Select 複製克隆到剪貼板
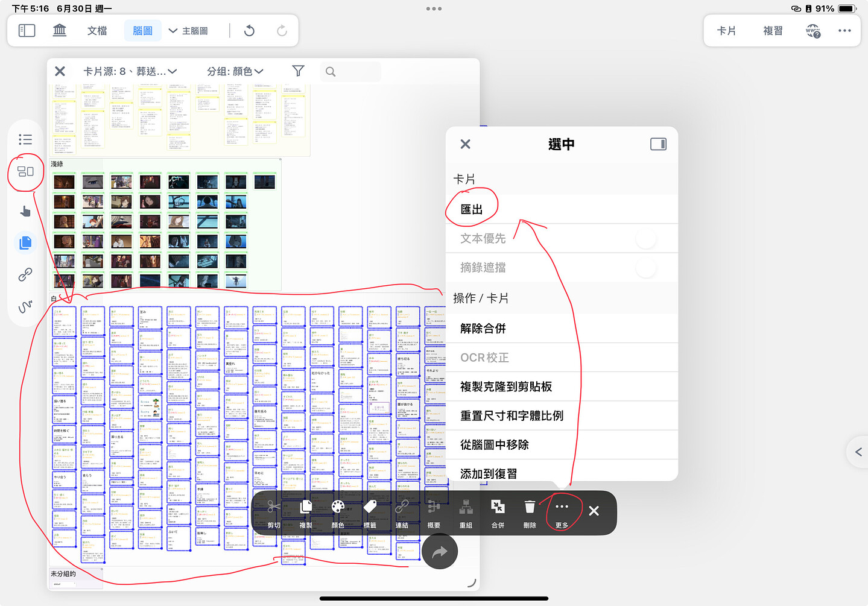This screenshot has width=868, height=606. point(562,387)
